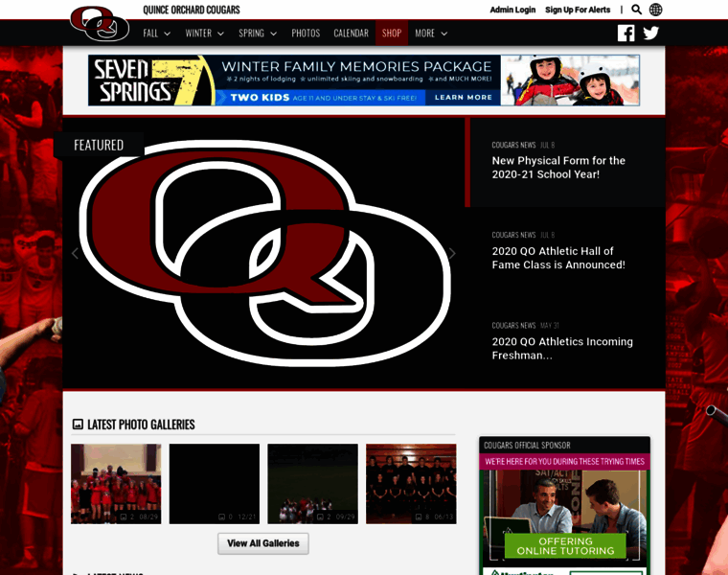
Task: Click Learn More on Seven Springs banner
Action: pyautogui.click(x=463, y=97)
